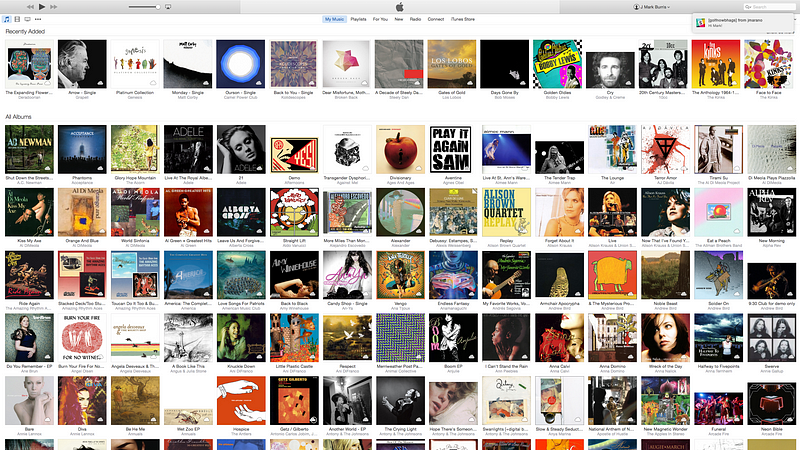
Task: Click the cloud icon on Gates of Gold cover
Action: point(470,83)
